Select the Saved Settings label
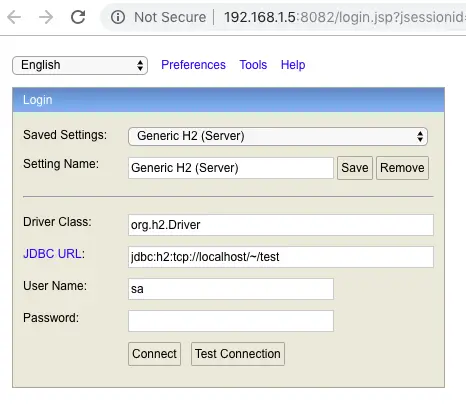Screen dimensions: 466x409 pyautogui.click(x=65, y=135)
